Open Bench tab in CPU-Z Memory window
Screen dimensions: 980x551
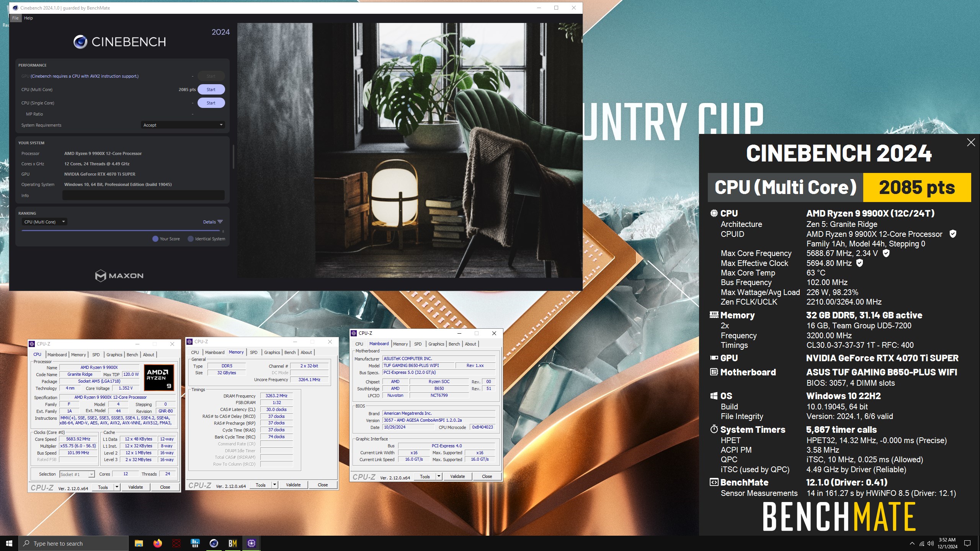(x=290, y=352)
